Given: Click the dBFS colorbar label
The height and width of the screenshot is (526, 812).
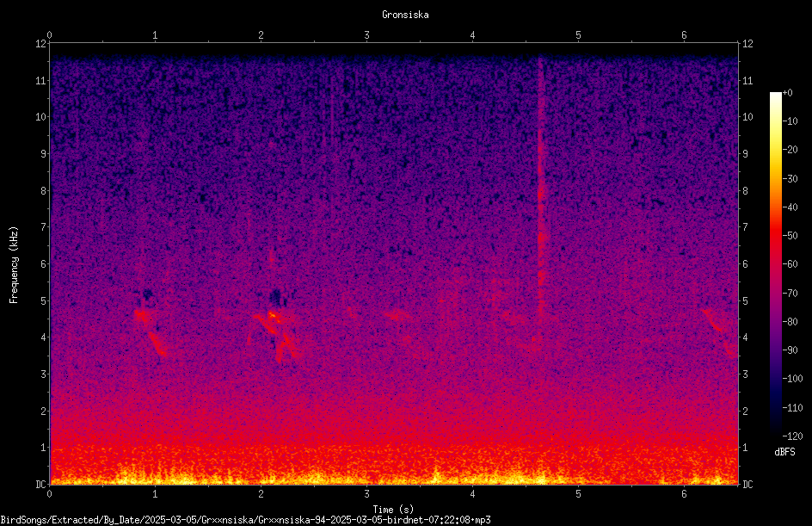Looking at the screenshot, I should 784,452.
